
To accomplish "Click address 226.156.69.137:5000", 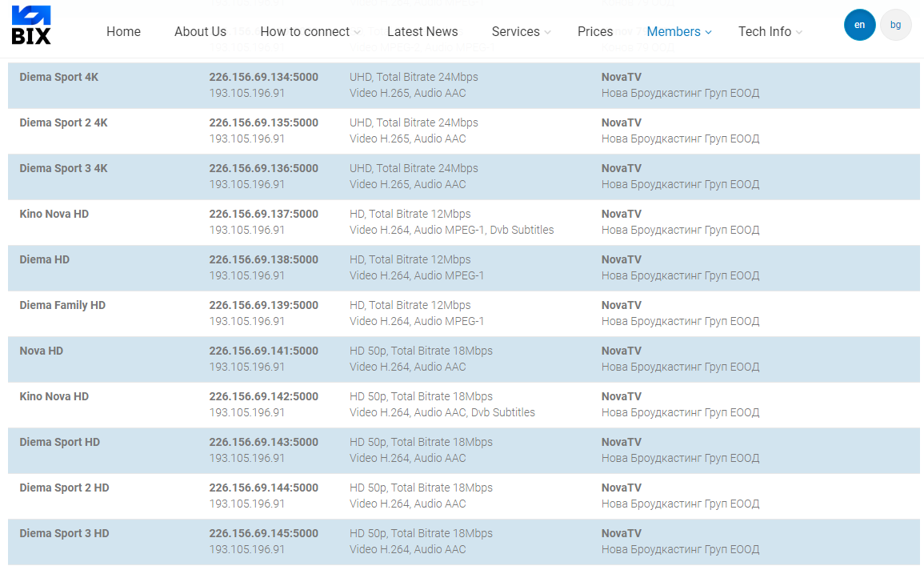I will 263,214.
